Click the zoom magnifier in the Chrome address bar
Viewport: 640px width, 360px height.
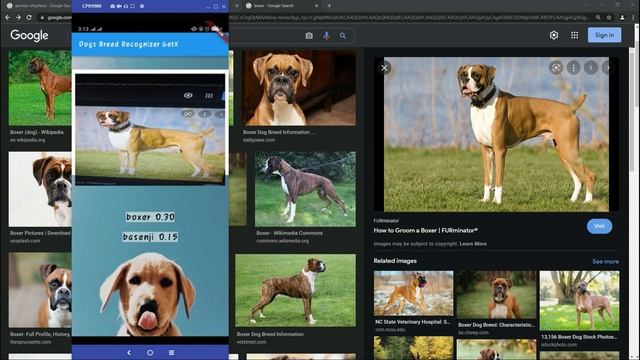(598, 18)
